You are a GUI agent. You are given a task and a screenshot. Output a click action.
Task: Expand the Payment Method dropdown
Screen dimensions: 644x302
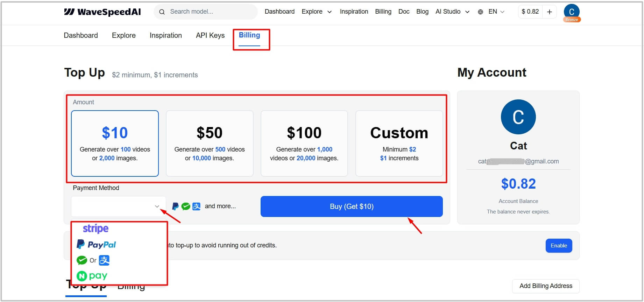[119, 206]
